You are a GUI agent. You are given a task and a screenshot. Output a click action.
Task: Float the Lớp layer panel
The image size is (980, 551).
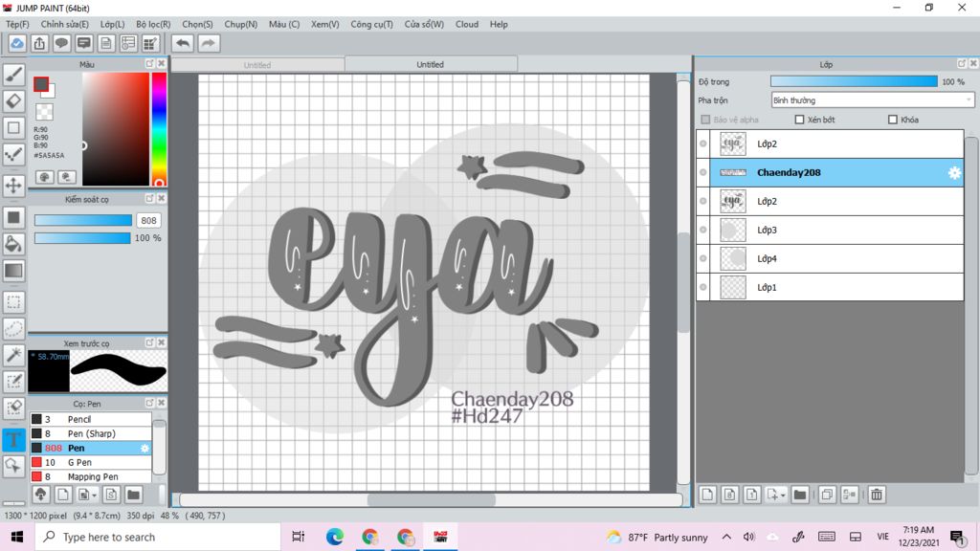tap(961, 64)
